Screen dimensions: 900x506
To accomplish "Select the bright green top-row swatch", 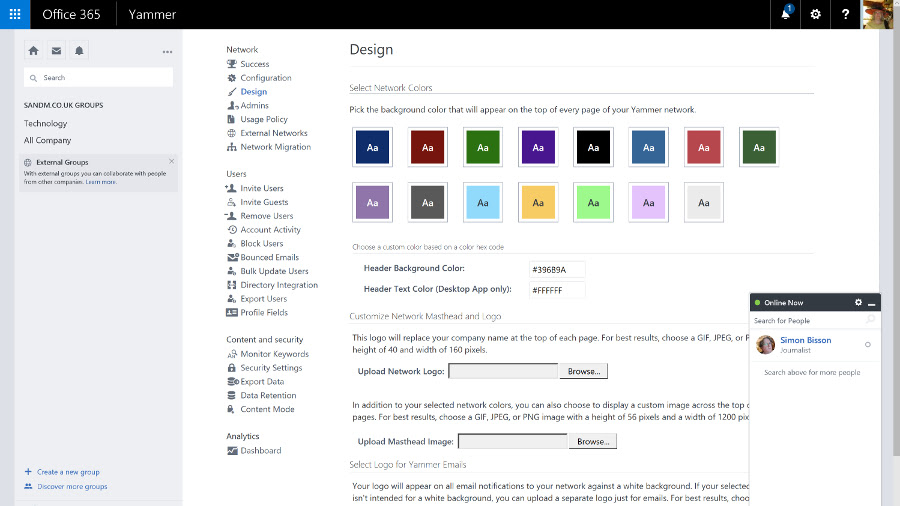I will [x=483, y=147].
